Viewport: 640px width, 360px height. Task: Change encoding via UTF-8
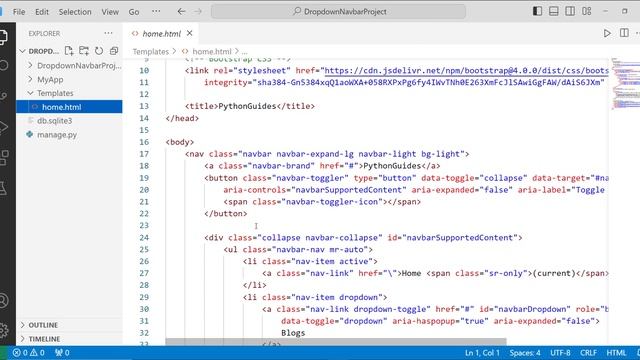[x=560, y=353]
